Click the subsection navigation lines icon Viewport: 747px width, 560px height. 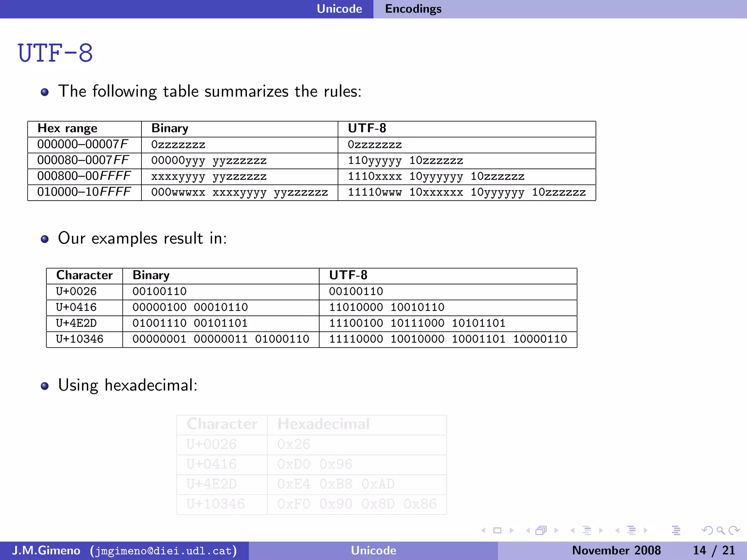tap(587, 530)
